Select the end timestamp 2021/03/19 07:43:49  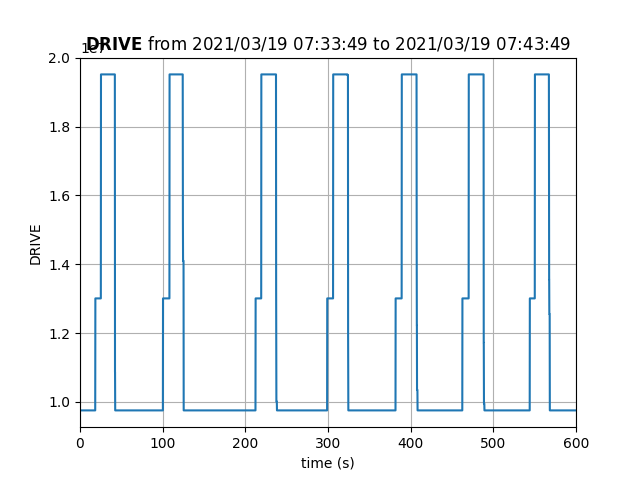click(482, 44)
